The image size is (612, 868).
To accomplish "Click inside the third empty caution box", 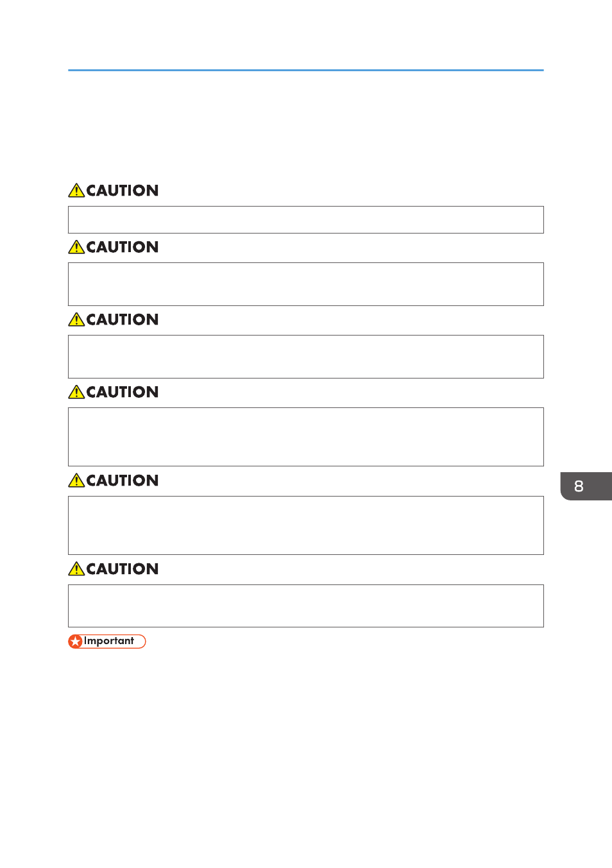I will coord(306,357).
